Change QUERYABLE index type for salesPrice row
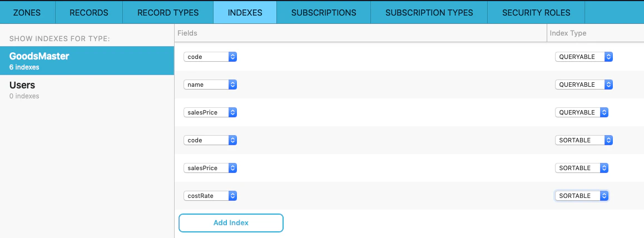The width and height of the screenshot is (644, 238). pyautogui.click(x=582, y=112)
